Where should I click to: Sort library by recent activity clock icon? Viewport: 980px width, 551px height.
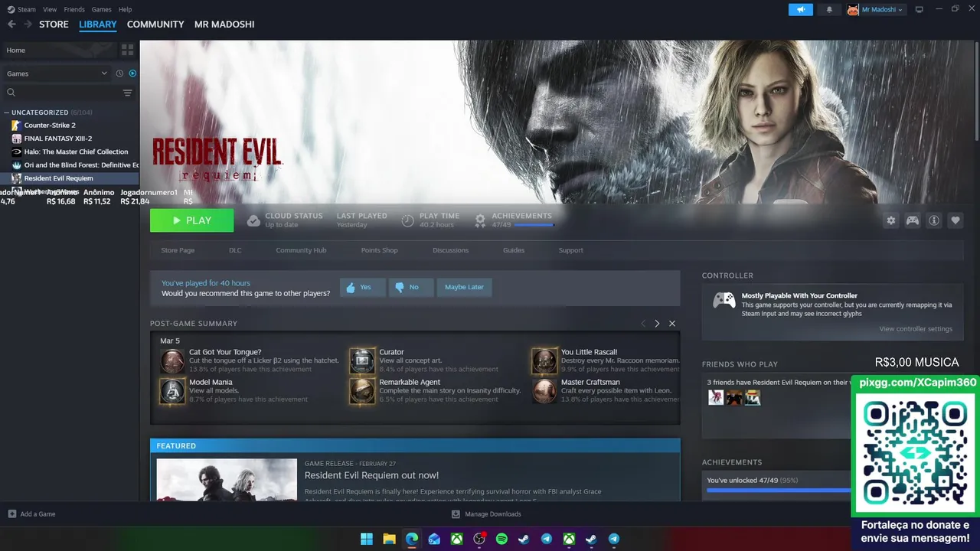(x=119, y=73)
